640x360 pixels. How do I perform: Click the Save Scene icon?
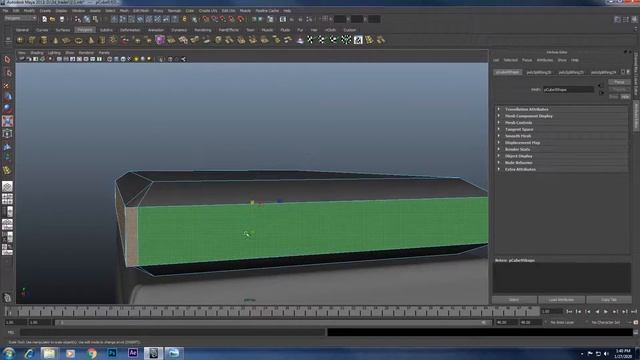point(62,19)
